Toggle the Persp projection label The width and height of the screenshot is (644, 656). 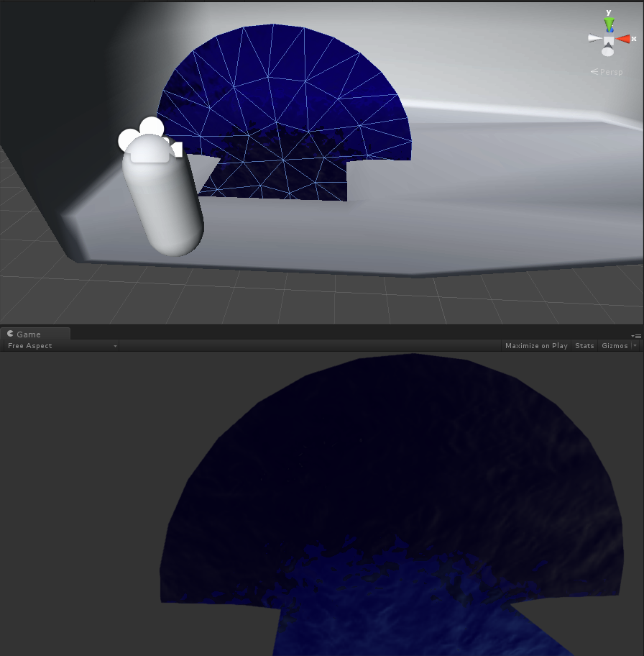(607, 72)
